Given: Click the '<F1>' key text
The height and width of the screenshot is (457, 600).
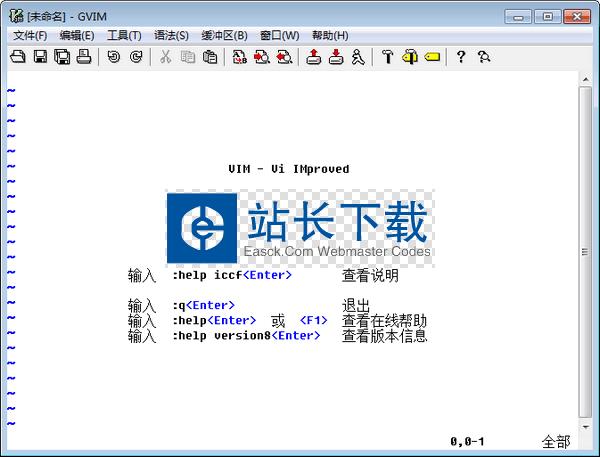Looking at the screenshot, I should coord(314,320).
